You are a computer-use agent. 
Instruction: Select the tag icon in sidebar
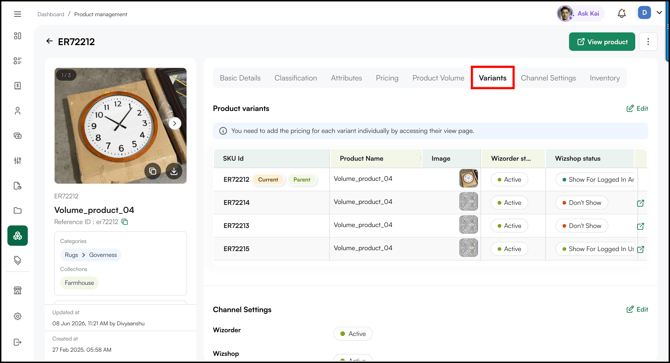(x=18, y=260)
